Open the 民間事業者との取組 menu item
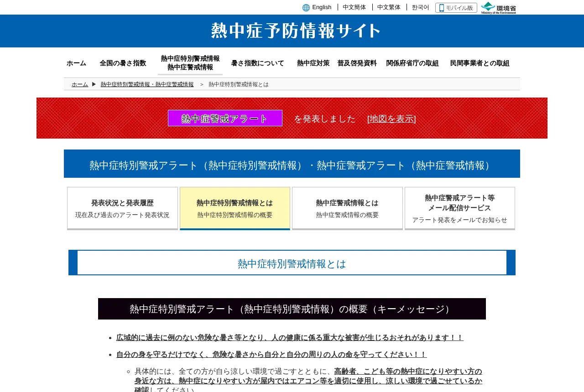The width and height of the screenshot is (584, 392). coord(480,63)
